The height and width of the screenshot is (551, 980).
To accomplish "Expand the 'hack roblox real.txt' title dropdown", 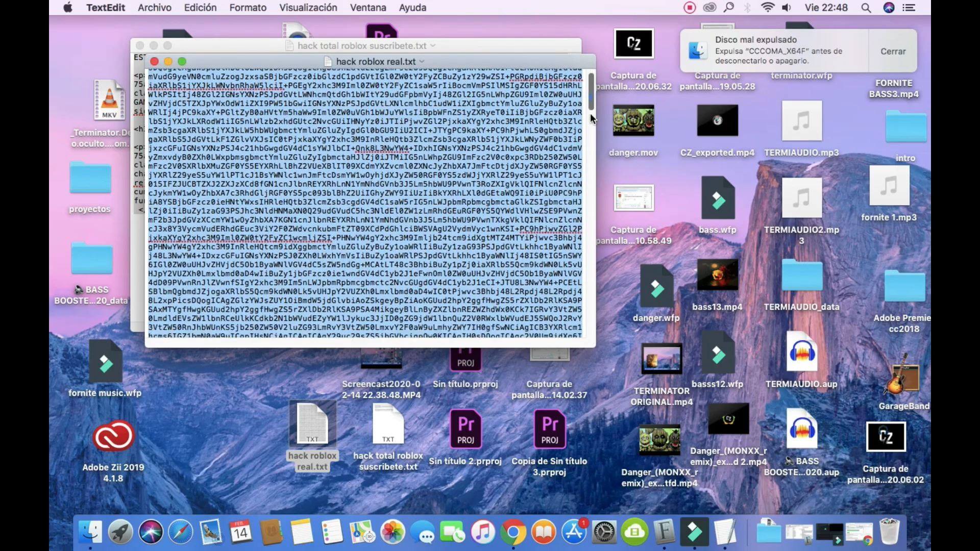I will [422, 61].
